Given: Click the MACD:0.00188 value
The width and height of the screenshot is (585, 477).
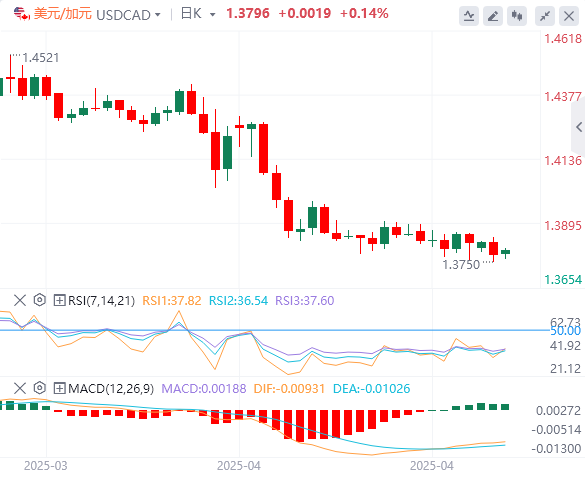Looking at the screenshot, I should point(204,389).
